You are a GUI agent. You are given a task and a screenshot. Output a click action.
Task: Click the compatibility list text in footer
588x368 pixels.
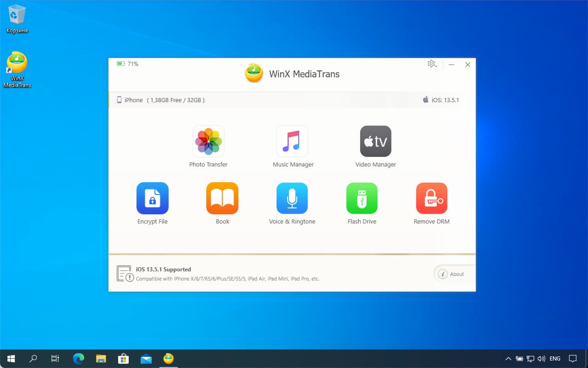(x=227, y=279)
